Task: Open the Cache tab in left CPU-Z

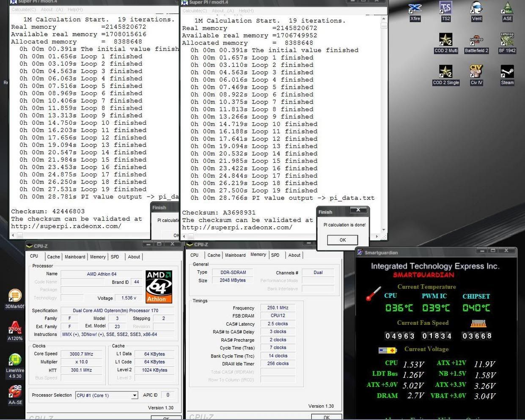Action: 53,257
